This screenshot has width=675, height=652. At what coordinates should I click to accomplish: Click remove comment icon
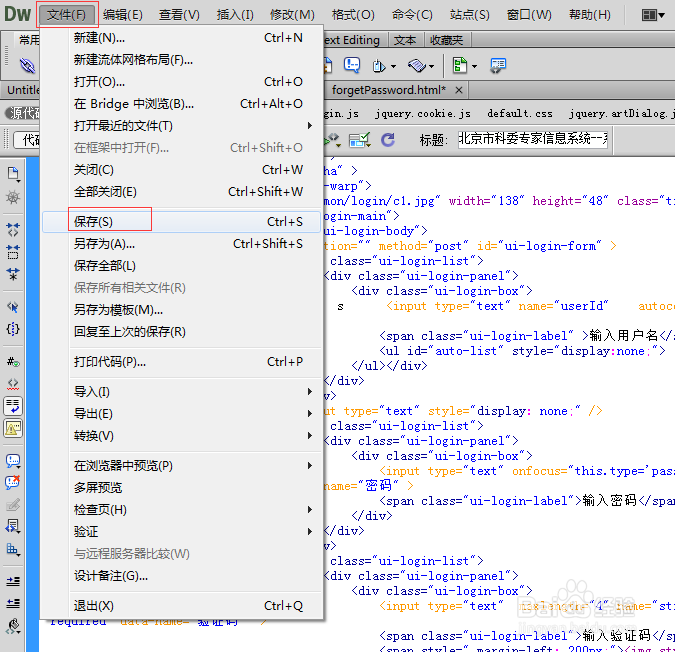click(x=13, y=482)
